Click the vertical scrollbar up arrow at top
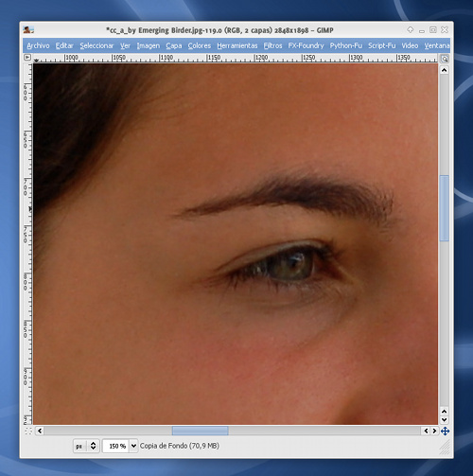The height and width of the screenshot is (476, 473). point(445,70)
